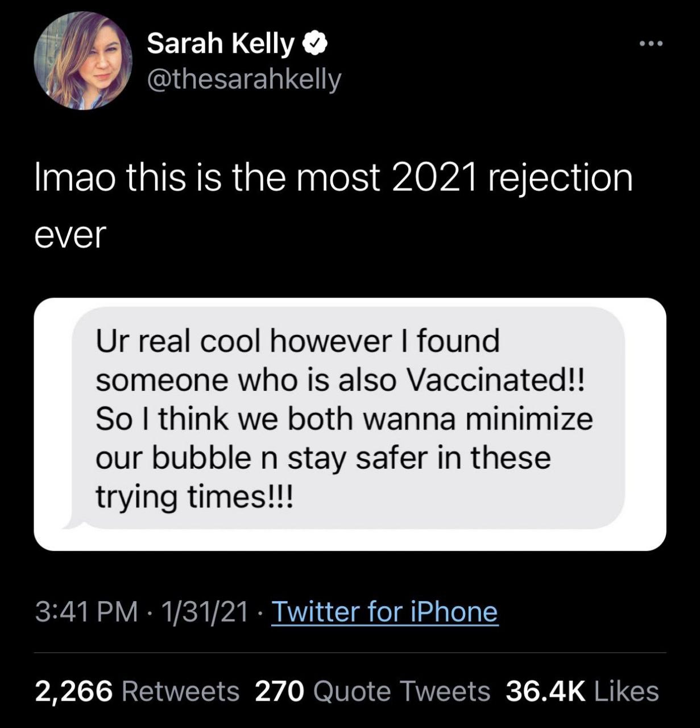Click the 'trying times!!!' line in image
Viewport: 700px width, 728px height.
(x=194, y=497)
